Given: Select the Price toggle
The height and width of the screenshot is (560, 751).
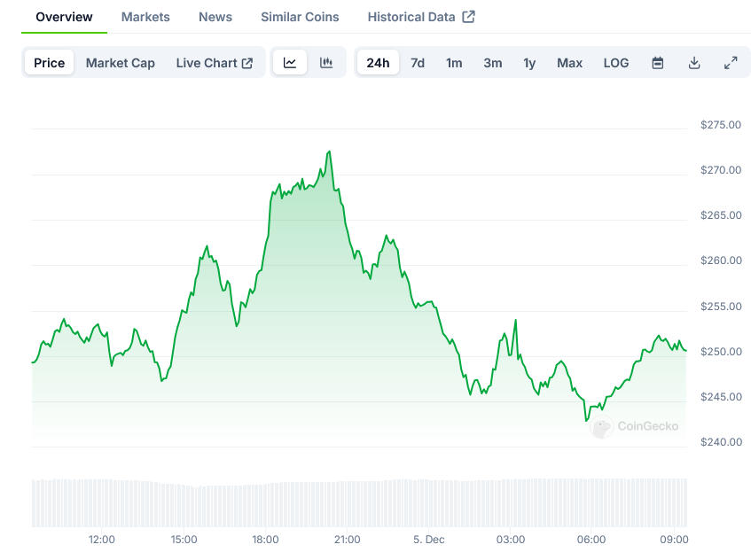Looking at the screenshot, I should [50, 63].
